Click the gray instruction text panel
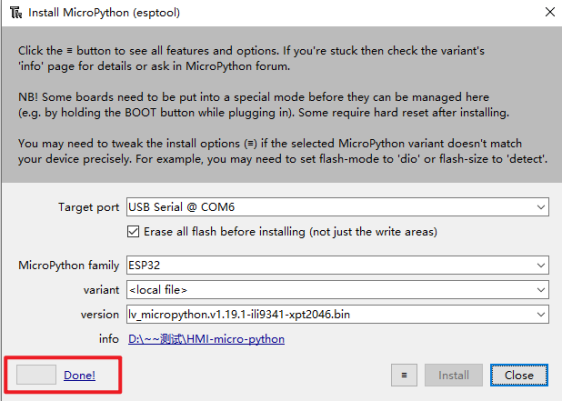Screen dimensions: 562x401 point(282,105)
